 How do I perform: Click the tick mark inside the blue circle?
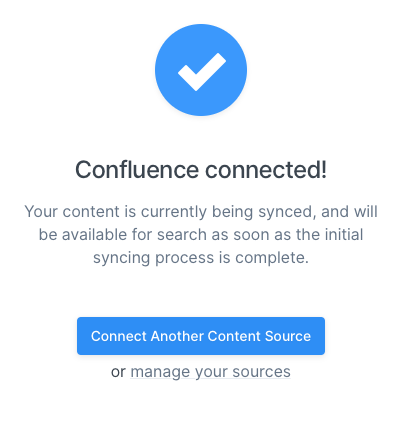point(202,72)
